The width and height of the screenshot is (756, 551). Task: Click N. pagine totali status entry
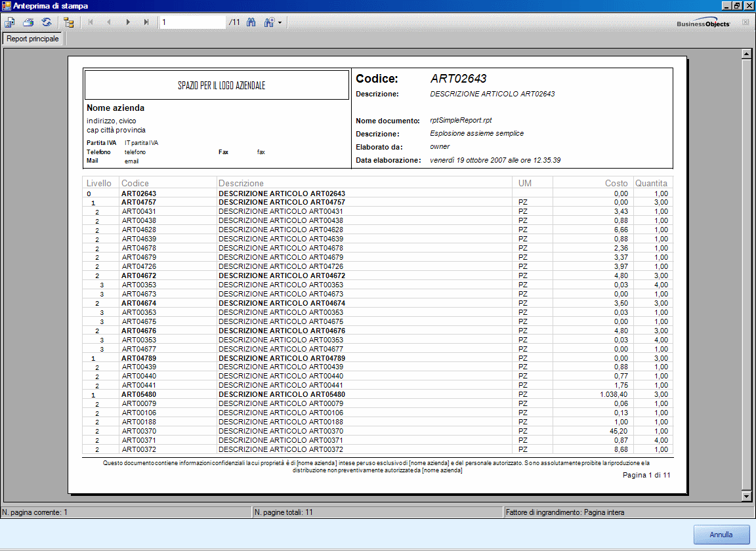point(378,512)
